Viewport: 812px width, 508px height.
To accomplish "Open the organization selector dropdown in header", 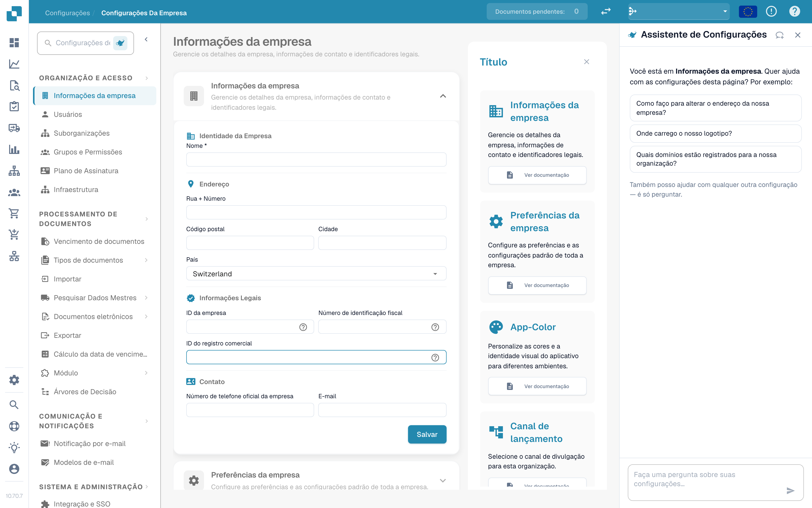I will [x=679, y=11].
